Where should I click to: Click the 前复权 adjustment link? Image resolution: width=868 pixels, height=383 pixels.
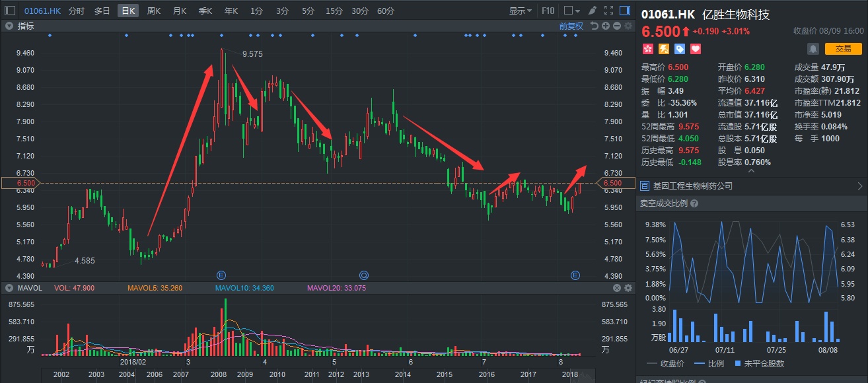(x=571, y=26)
